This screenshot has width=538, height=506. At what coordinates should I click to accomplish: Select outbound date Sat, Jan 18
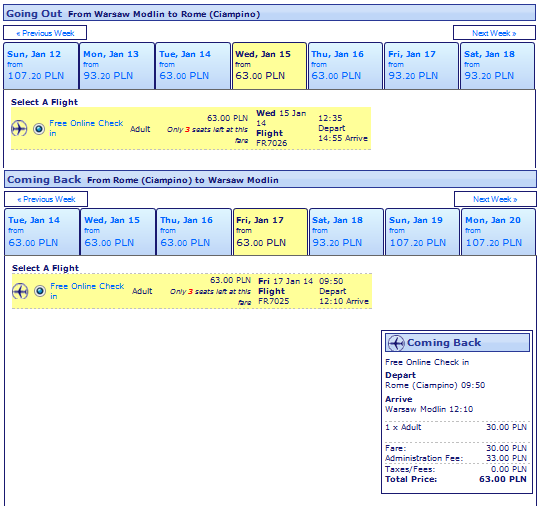click(498, 66)
